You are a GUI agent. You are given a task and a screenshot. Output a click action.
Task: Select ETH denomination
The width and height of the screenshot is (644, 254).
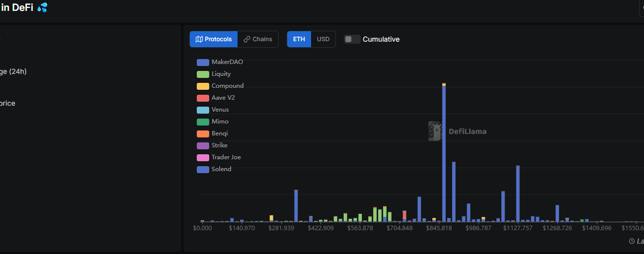299,39
